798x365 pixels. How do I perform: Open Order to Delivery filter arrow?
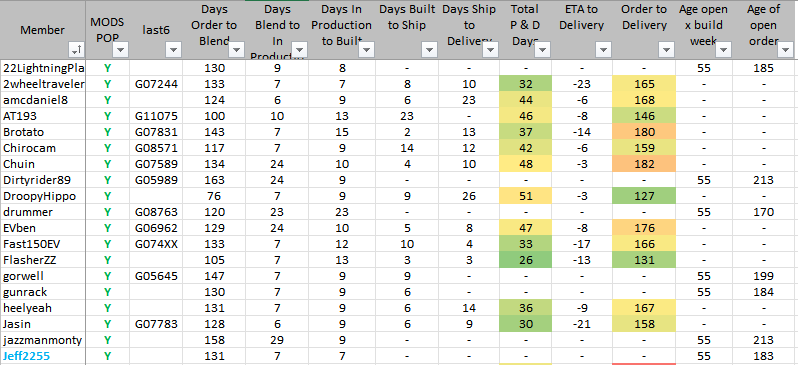666,50
